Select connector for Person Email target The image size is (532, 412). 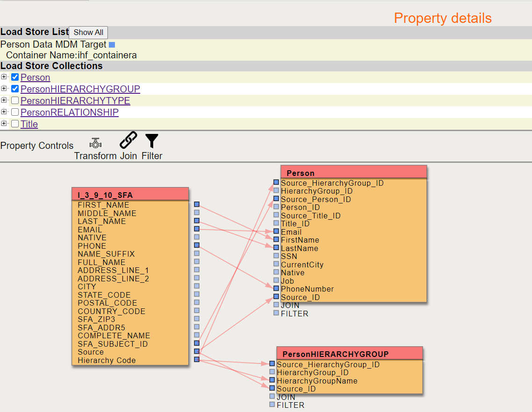point(276,231)
